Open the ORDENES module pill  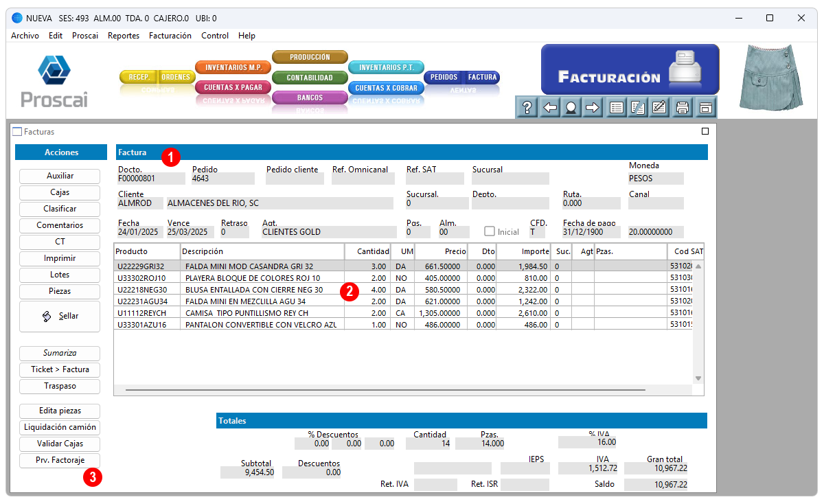(x=176, y=78)
